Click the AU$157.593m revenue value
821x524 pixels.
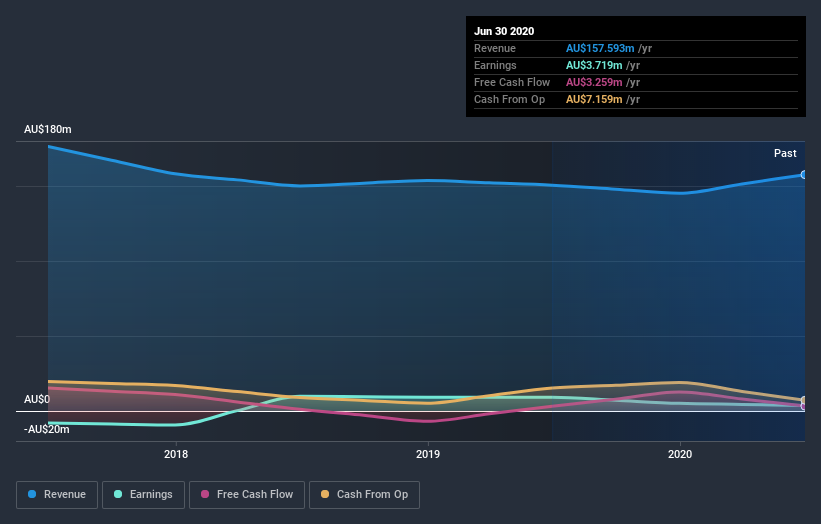click(600, 48)
